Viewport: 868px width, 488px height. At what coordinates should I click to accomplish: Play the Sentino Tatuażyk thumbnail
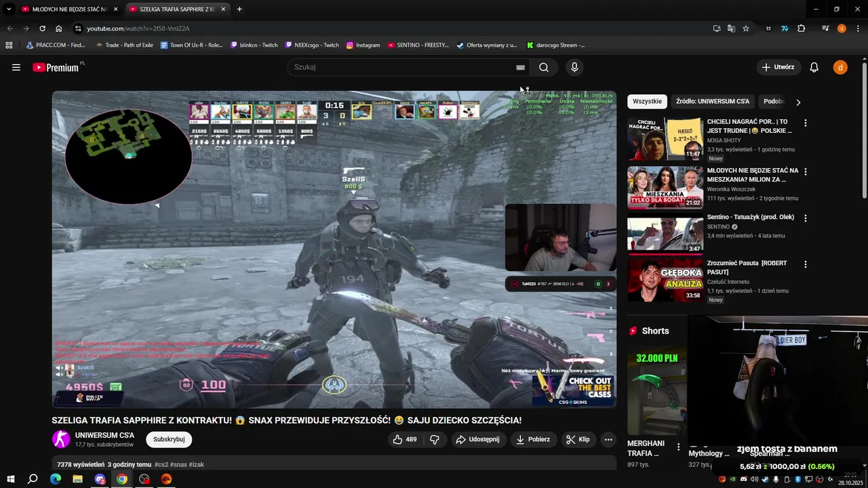tap(665, 235)
